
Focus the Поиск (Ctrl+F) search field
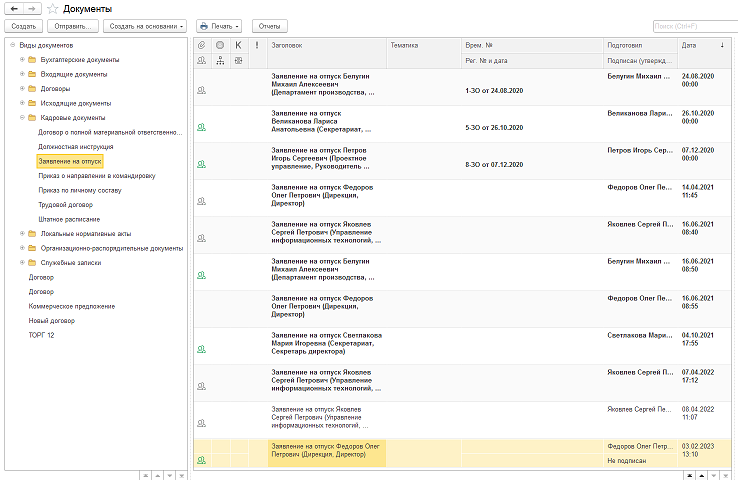[x=695, y=26]
